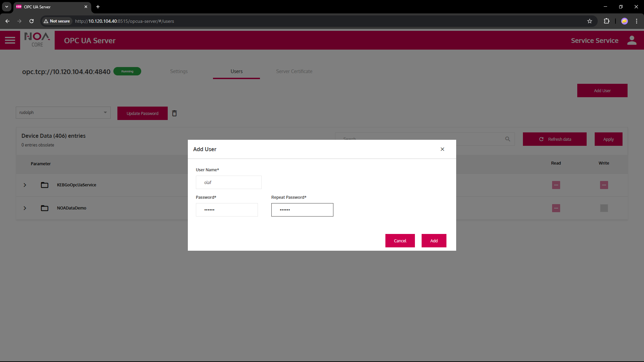Click the Add button in dialog

point(434,241)
